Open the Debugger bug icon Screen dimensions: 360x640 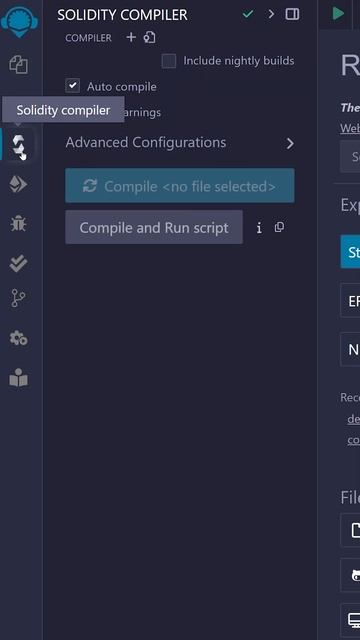[x=18, y=224]
